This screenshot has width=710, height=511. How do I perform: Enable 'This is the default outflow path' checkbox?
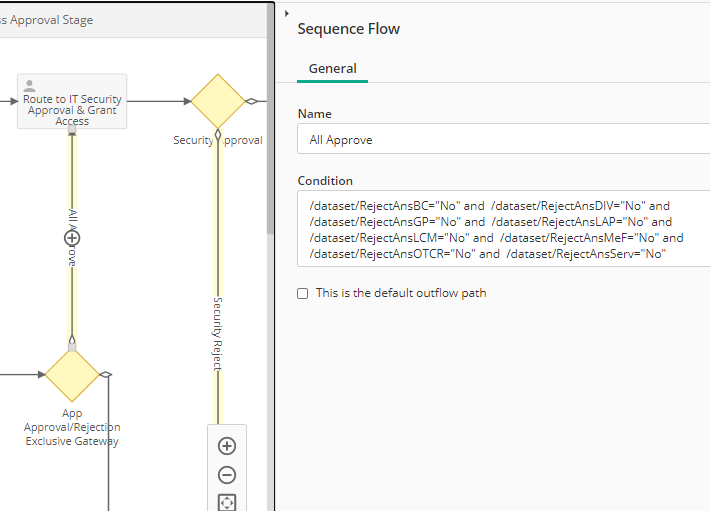pyautogui.click(x=303, y=294)
